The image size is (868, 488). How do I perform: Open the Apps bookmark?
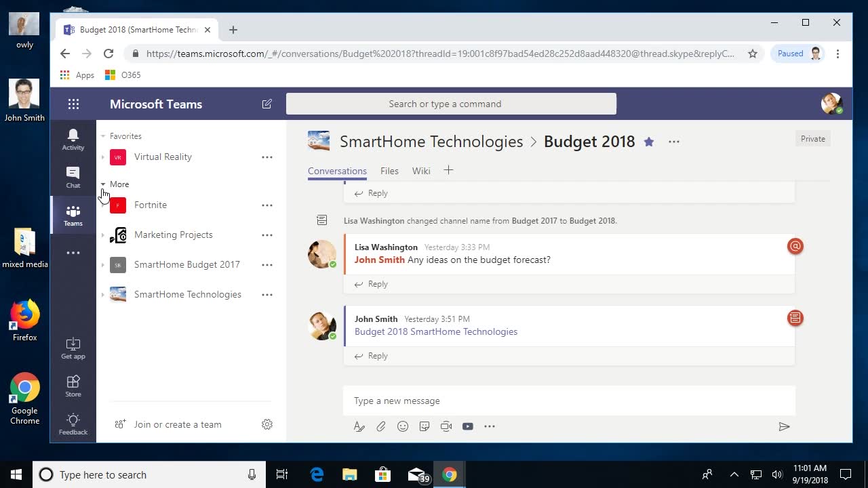pos(77,75)
